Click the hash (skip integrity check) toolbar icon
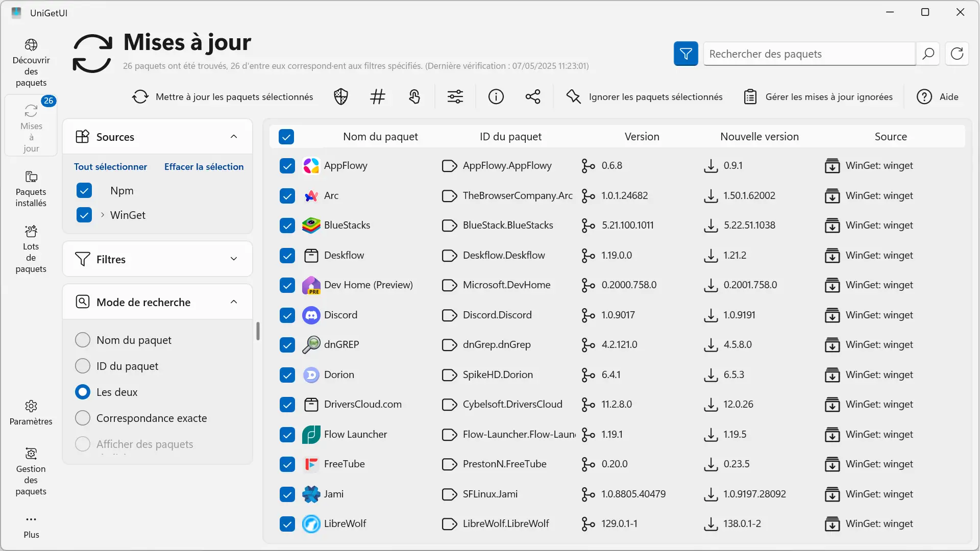This screenshot has width=980, height=551. tap(378, 96)
